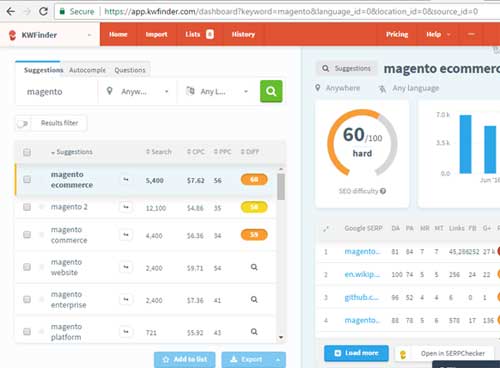Viewport: 500px width, 368px height.
Task: Click the KWFinder logo icon
Action: [x=12, y=35]
